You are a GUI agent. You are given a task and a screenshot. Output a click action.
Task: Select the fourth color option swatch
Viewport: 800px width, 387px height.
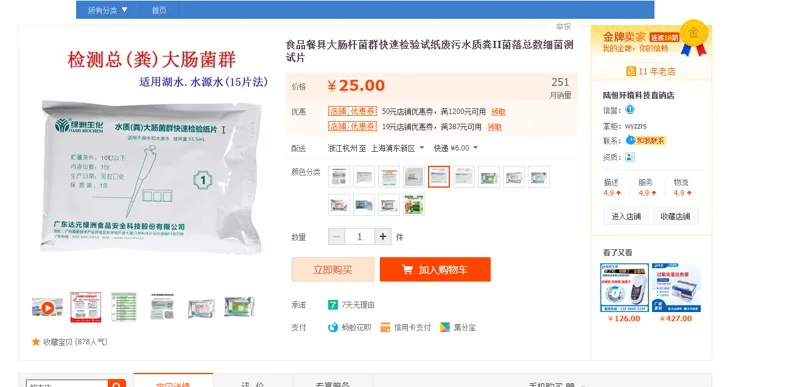coord(414,177)
